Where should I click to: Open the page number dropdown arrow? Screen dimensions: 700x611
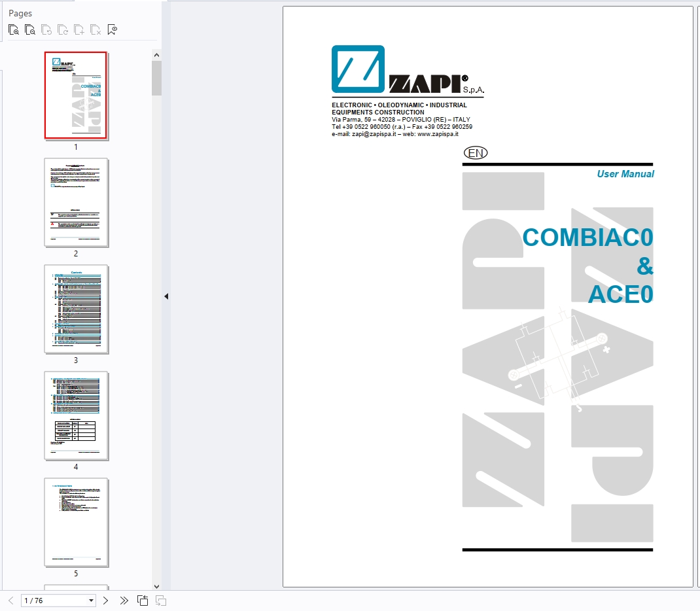coord(91,601)
